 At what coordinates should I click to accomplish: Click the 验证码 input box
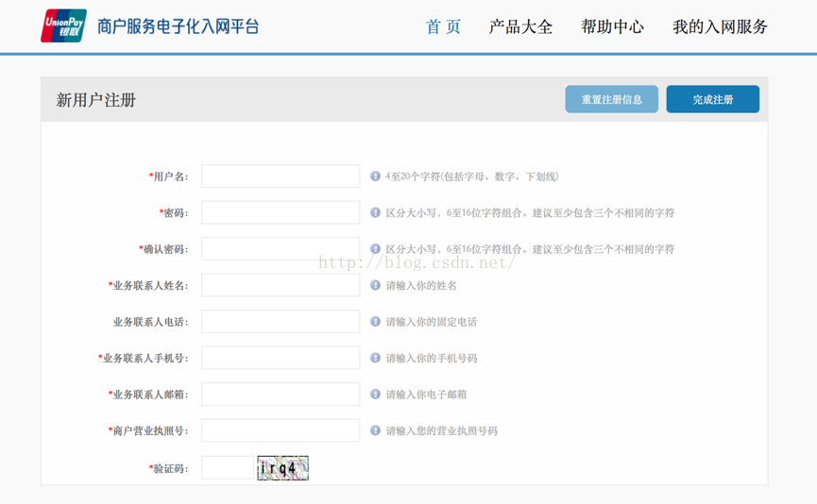(227, 468)
